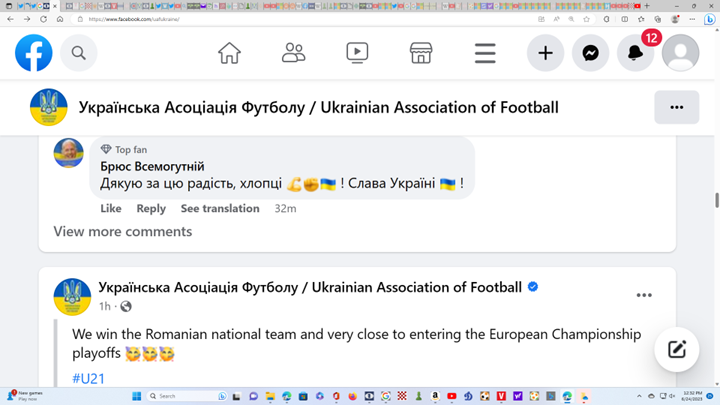Click See translation on the comment
This screenshot has height=405, width=720.
click(220, 209)
